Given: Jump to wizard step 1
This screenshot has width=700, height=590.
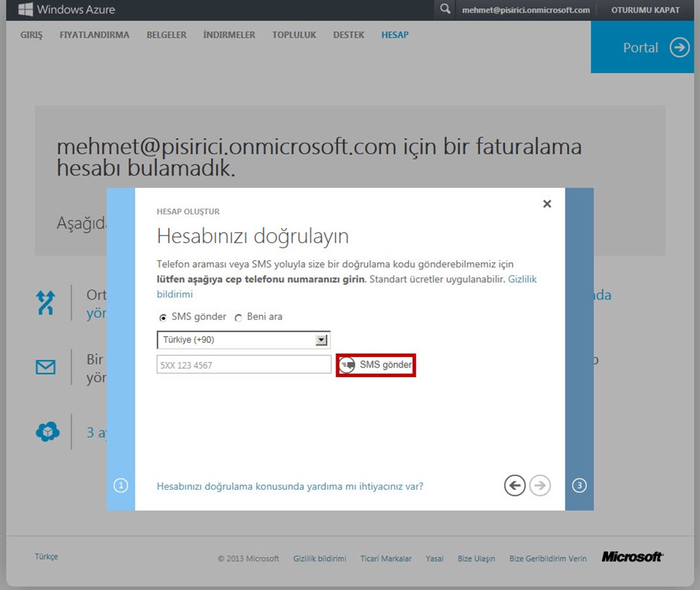Looking at the screenshot, I should pos(121,486).
